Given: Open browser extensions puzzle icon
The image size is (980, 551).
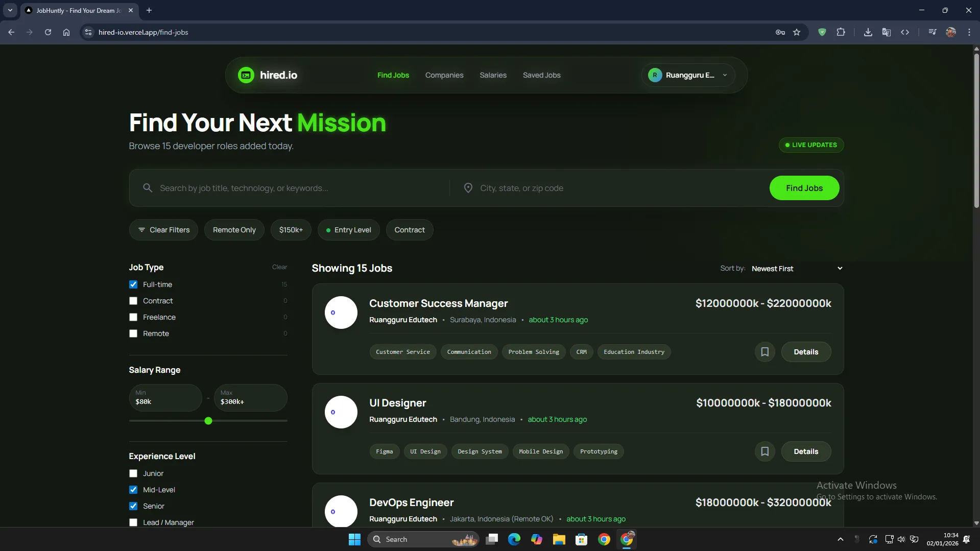Looking at the screenshot, I should [x=841, y=32].
